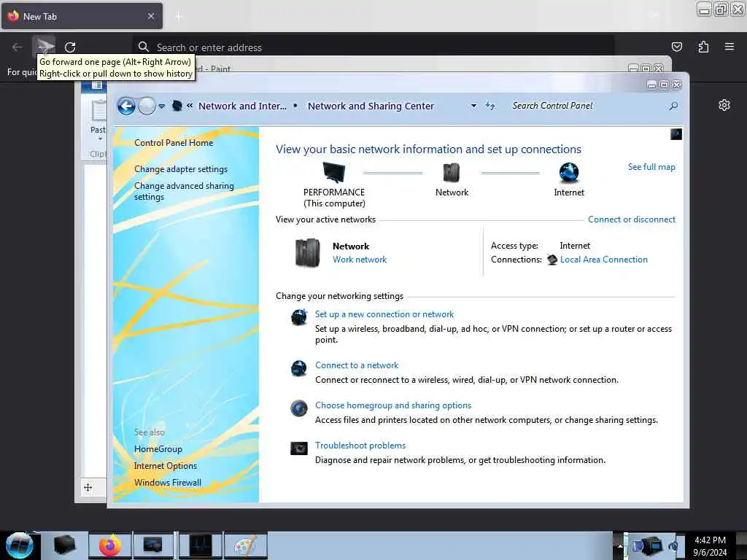Open Change advanced sharing settings

(184, 191)
